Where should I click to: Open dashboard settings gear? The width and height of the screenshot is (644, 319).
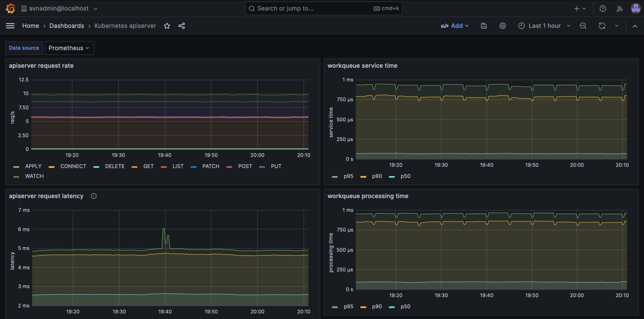tap(502, 26)
